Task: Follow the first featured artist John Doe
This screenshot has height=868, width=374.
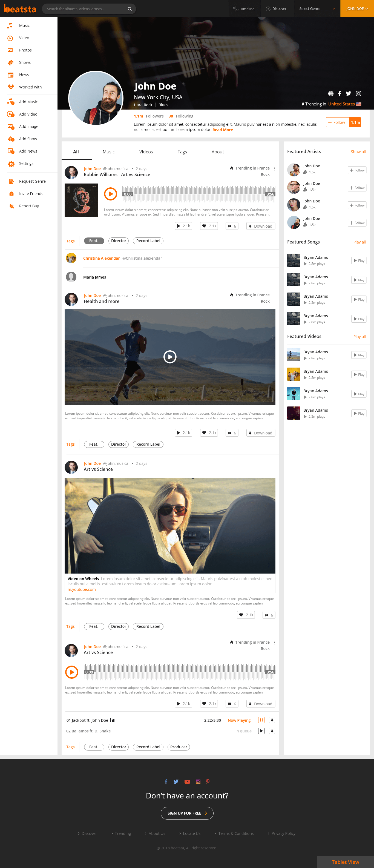Action: (x=357, y=170)
